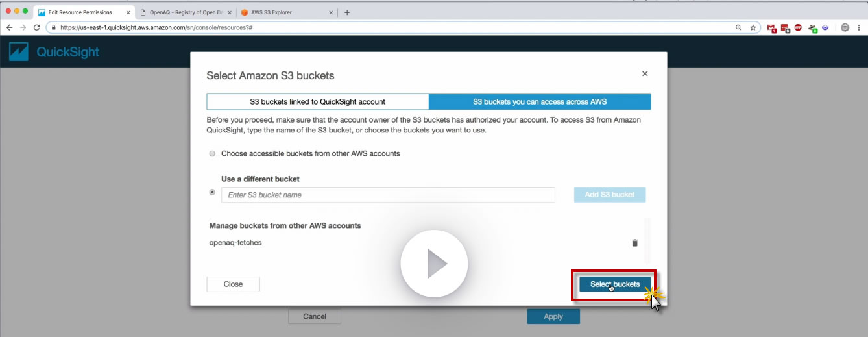Image resolution: width=868 pixels, height=337 pixels.
Task: Click the openaq-fetches bucket name
Action: tap(235, 243)
